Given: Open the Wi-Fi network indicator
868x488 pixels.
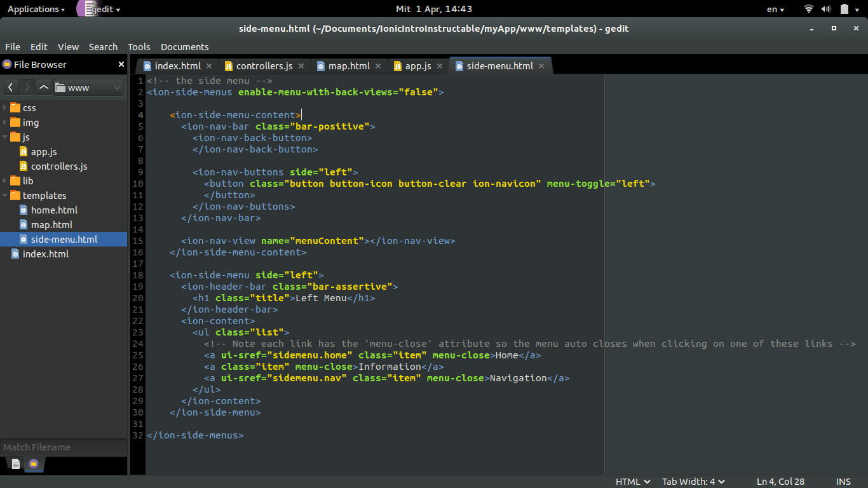Looking at the screenshot, I should (809, 9).
